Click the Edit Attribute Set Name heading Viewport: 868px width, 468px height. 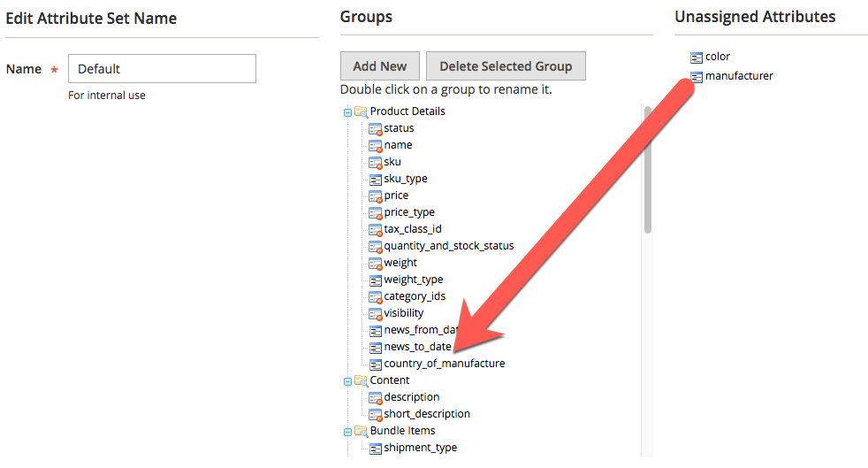pyautogui.click(x=91, y=19)
